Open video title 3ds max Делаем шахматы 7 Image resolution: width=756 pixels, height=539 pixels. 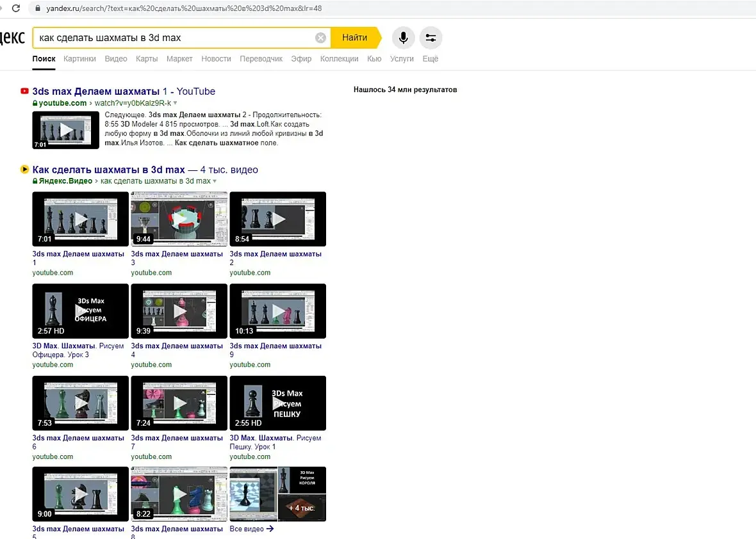[x=177, y=442]
